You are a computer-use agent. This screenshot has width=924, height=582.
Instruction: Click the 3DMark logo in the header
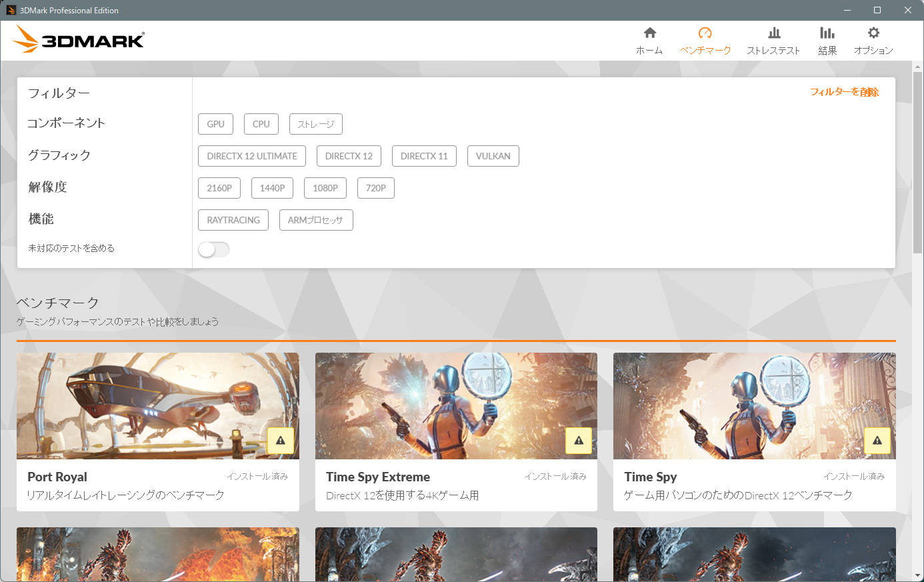click(x=79, y=39)
